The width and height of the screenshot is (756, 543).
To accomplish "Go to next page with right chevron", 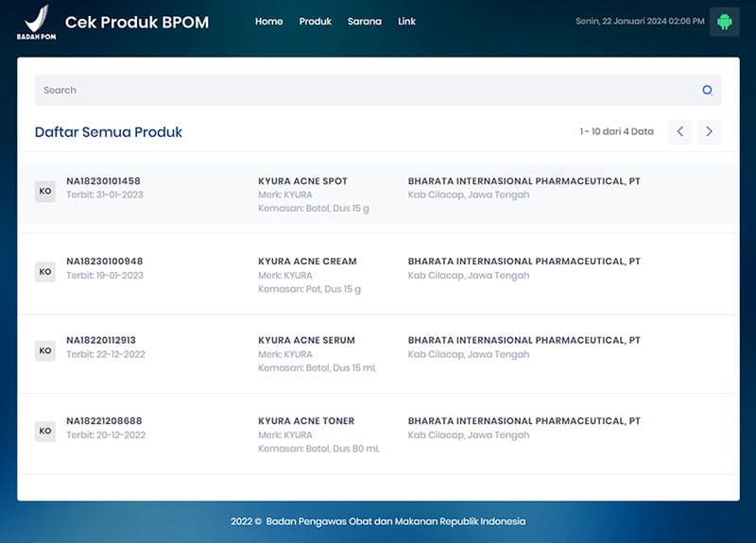I will (709, 131).
